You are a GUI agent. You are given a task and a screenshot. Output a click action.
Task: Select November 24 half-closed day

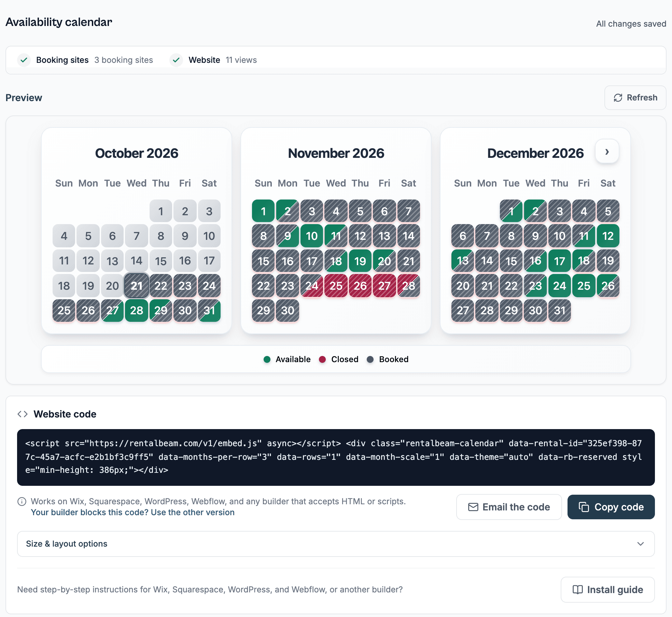[x=312, y=286]
